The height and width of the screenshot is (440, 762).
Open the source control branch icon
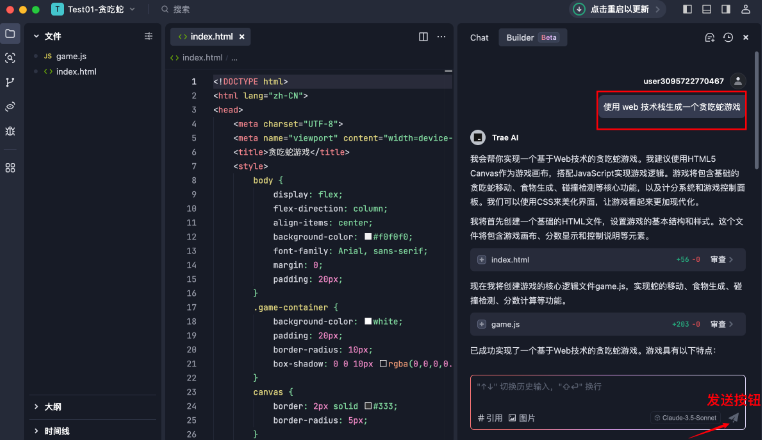pos(10,82)
